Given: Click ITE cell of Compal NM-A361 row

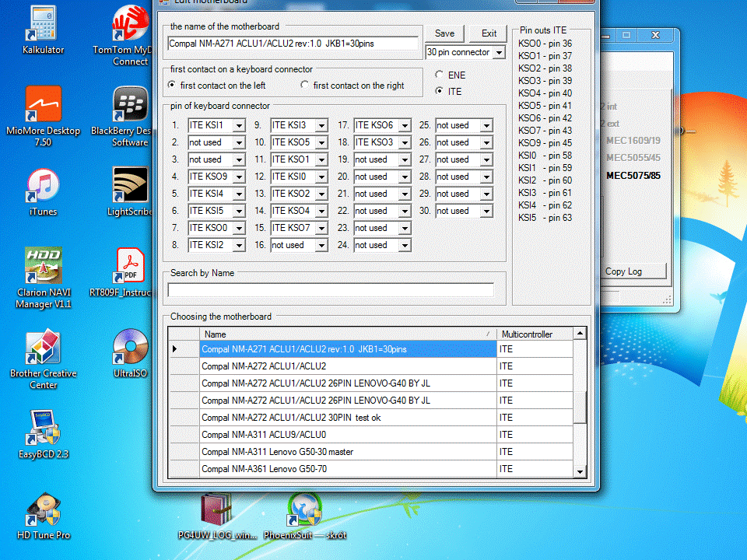Looking at the screenshot, I should [535, 469].
